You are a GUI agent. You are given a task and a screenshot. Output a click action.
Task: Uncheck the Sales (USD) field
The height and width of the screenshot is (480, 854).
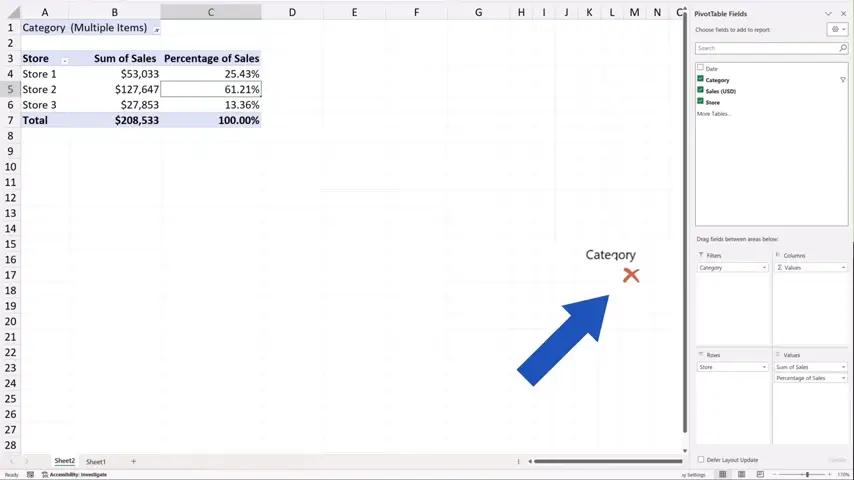[x=700, y=90]
